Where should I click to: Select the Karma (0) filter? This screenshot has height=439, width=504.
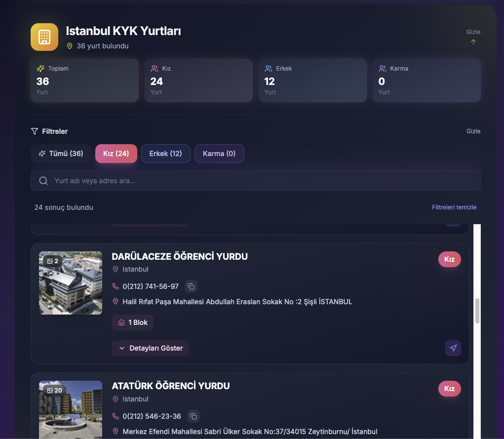click(219, 154)
